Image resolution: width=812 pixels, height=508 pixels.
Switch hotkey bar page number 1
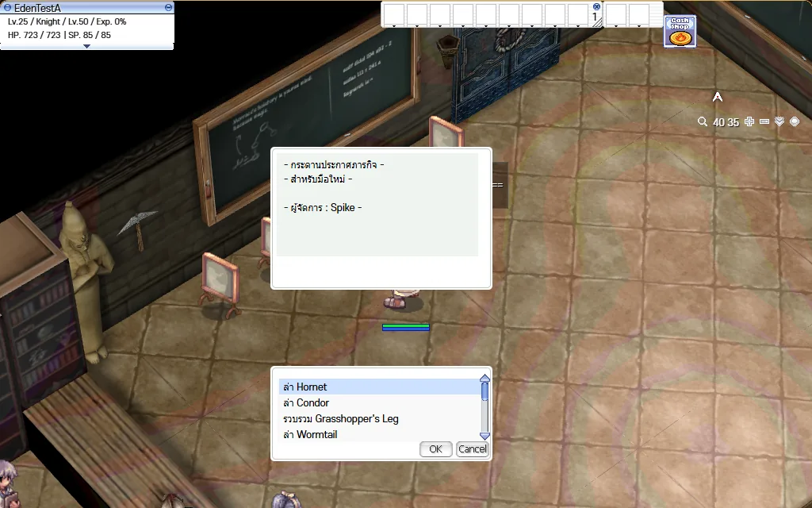(595, 17)
